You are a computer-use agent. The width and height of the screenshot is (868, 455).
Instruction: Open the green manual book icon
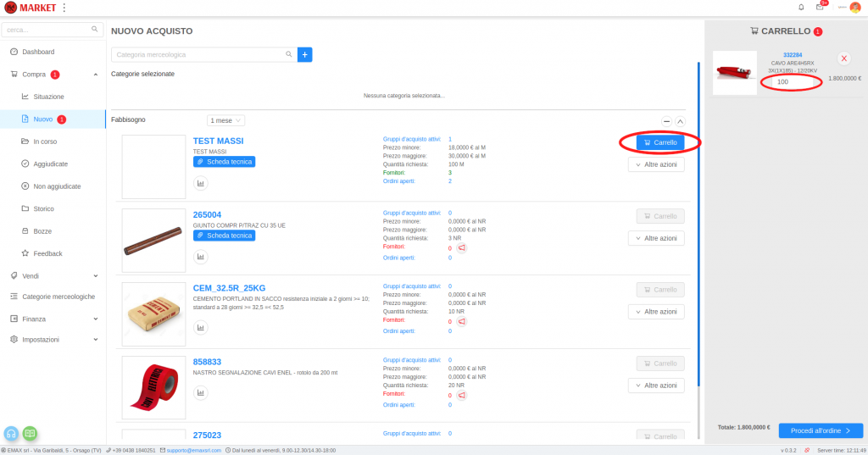tap(31, 433)
